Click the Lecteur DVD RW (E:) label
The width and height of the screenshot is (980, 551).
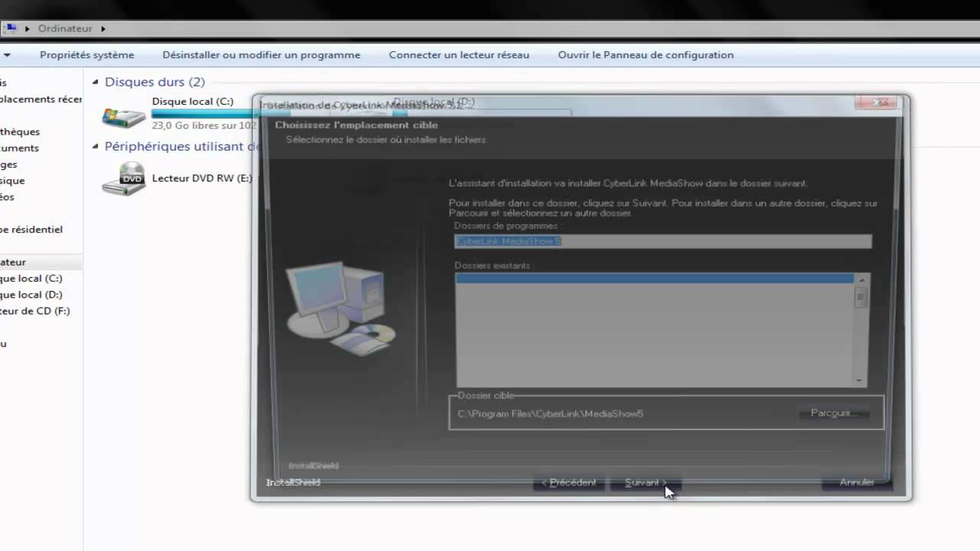tap(201, 178)
